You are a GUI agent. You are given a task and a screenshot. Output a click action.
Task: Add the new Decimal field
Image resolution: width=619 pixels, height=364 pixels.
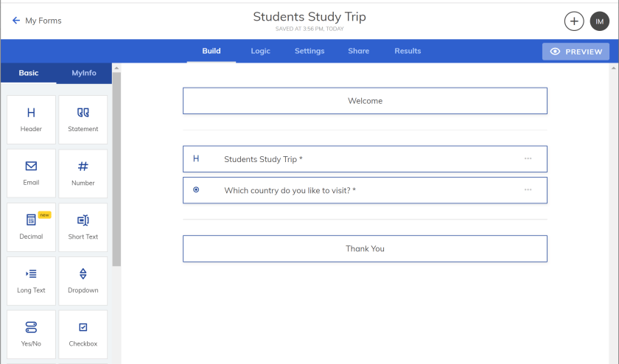point(31,227)
